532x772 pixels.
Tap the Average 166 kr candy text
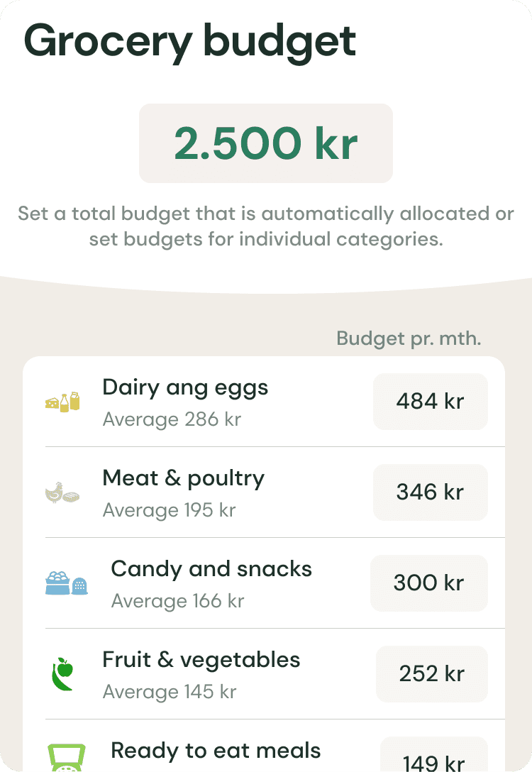pos(177,601)
